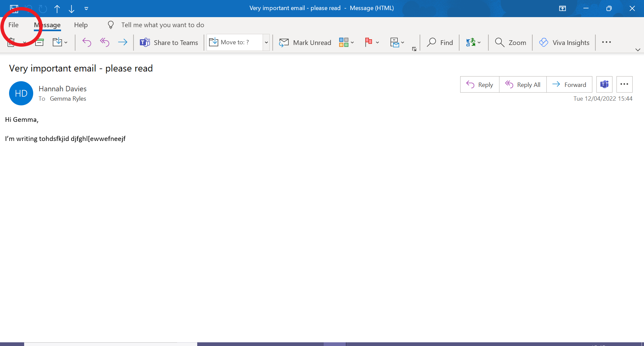Minimize the message window

[x=586, y=8]
